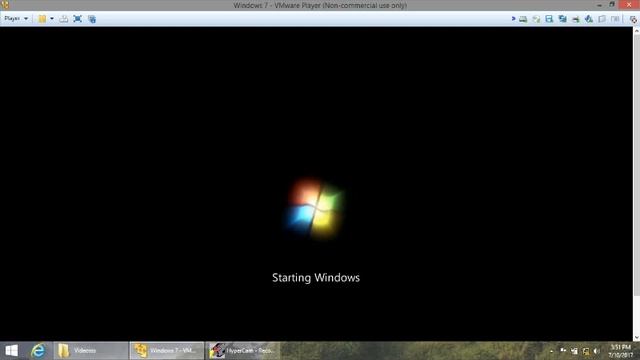The height and width of the screenshot is (360, 640).
Task: Launch Internet Explorer from the taskbar
Action: [x=38, y=351]
